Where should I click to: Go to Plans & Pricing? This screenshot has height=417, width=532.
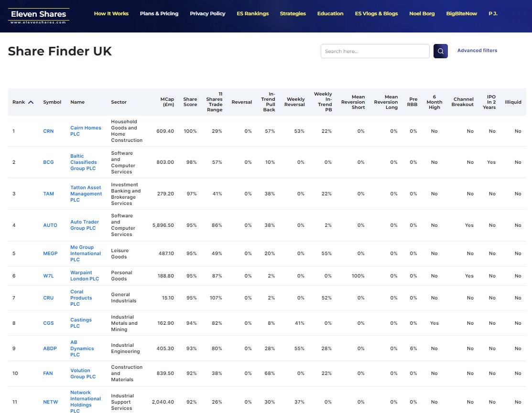159,13
